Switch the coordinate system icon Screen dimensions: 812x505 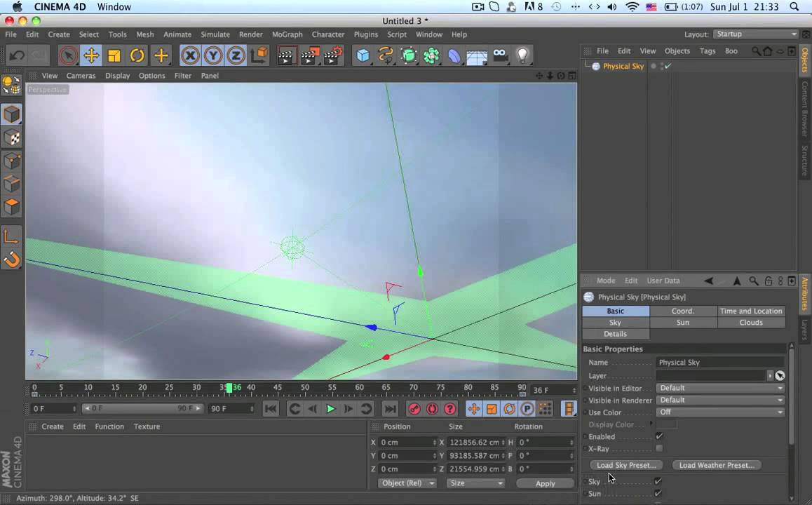[x=259, y=55]
